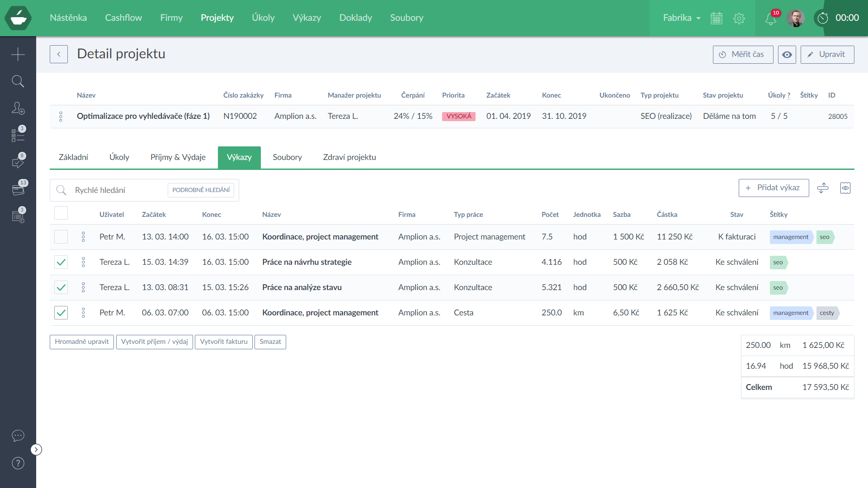Expand the collapsed left sidebar arrow
The height and width of the screenshot is (488, 868).
pos(36,450)
